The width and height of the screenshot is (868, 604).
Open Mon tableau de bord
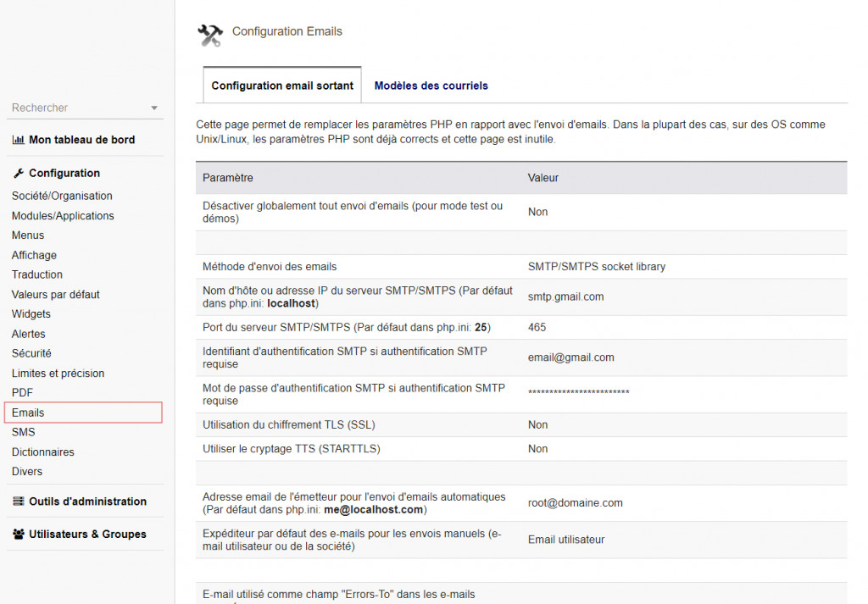coord(81,140)
